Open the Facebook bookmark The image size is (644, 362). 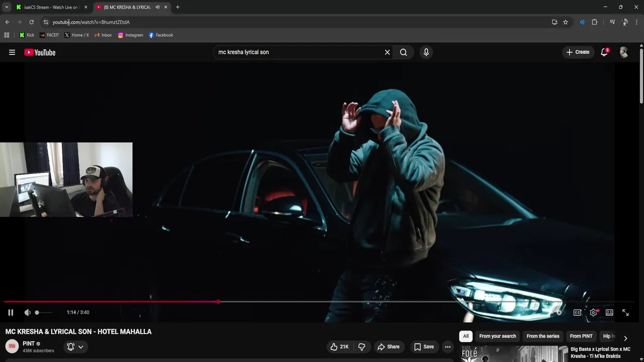pyautogui.click(x=161, y=35)
